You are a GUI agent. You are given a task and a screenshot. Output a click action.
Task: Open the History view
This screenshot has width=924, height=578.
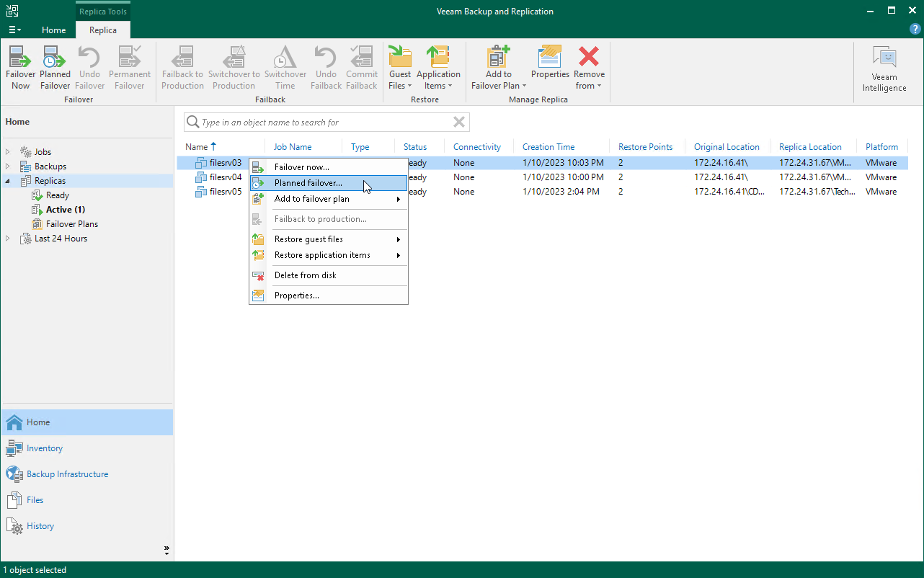tap(87, 526)
